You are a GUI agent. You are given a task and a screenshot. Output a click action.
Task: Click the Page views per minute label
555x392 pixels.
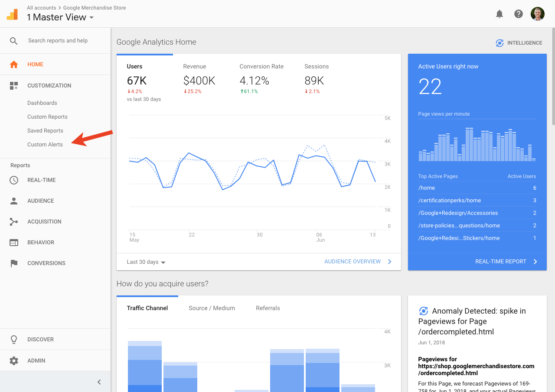pyautogui.click(x=444, y=114)
